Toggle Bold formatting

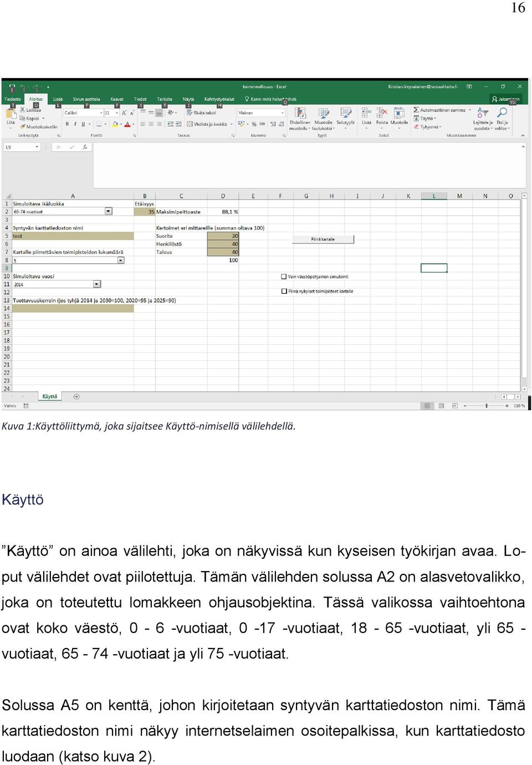[x=67, y=124]
